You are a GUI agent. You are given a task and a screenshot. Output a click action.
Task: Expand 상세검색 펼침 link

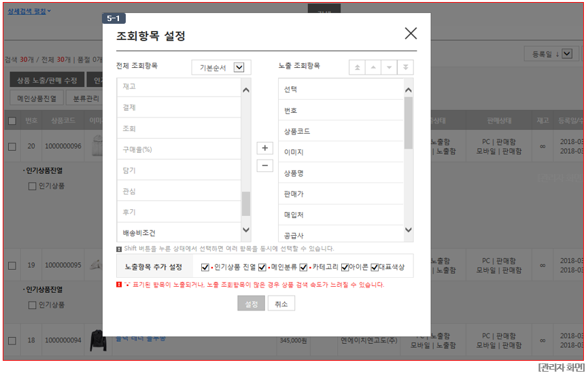[29, 12]
